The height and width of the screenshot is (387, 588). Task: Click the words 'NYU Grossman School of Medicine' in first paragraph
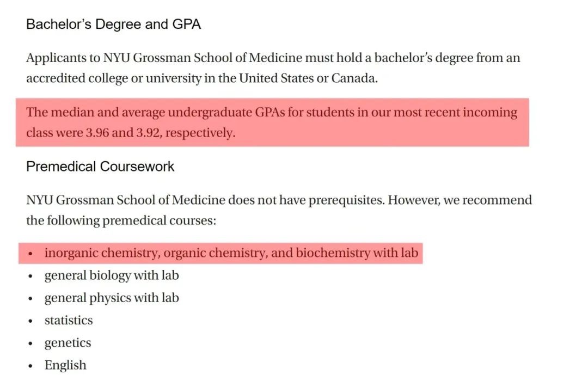tap(203, 58)
